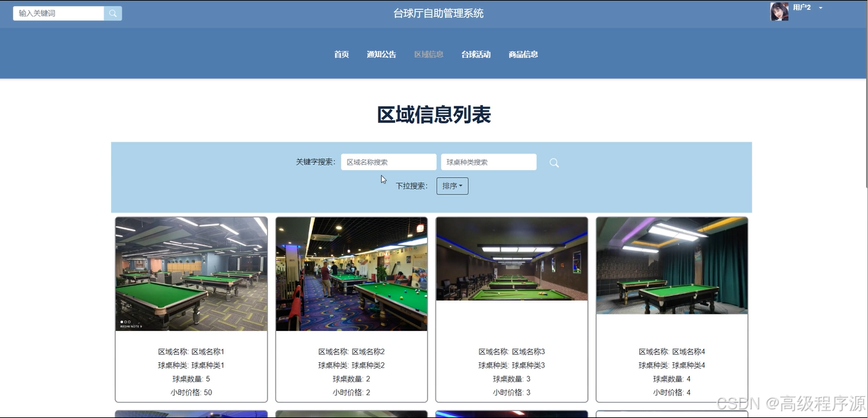Image resolution: width=868 pixels, height=418 pixels.
Task: Click the 台球厅自助管理系统 site title
Action: (x=438, y=12)
